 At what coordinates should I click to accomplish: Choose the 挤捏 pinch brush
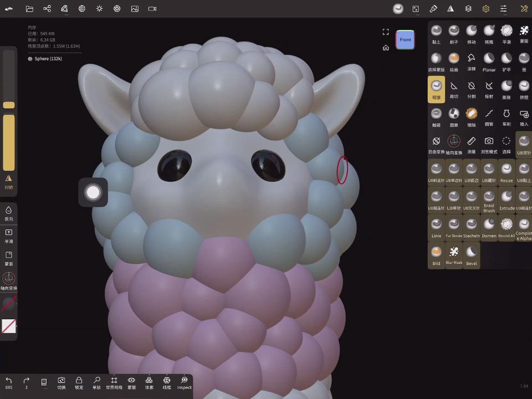click(x=524, y=90)
